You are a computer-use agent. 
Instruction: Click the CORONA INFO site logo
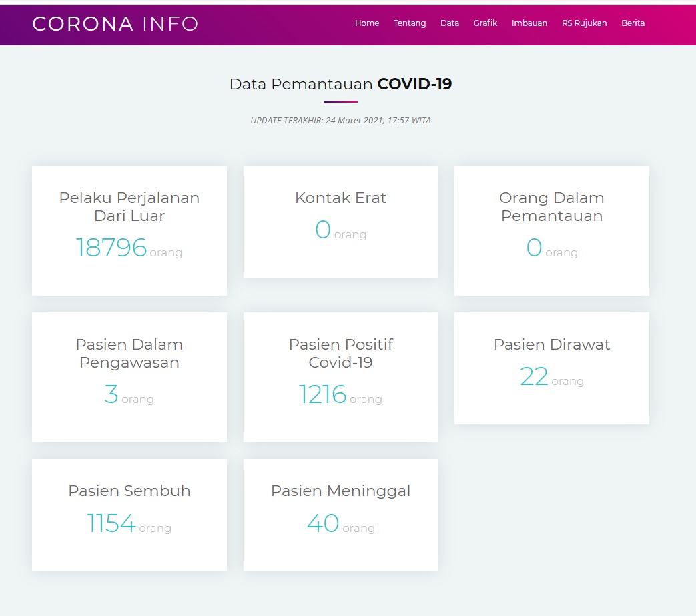pyautogui.click(x=115, y=24)
